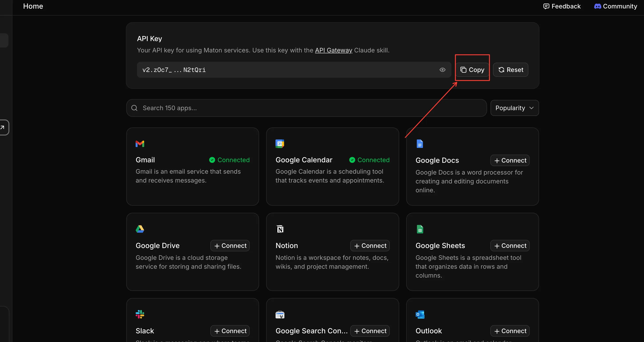Click the Slack card title

(x=145, y=331)
